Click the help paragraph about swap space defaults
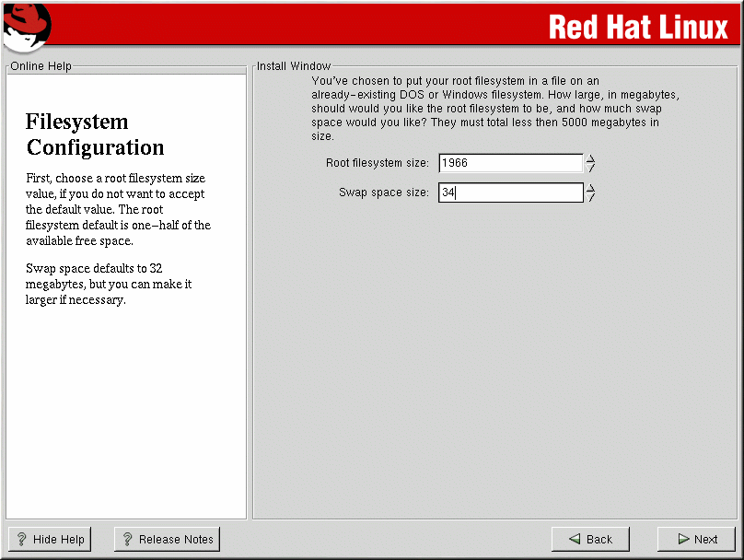 click(x=109, y=284)
